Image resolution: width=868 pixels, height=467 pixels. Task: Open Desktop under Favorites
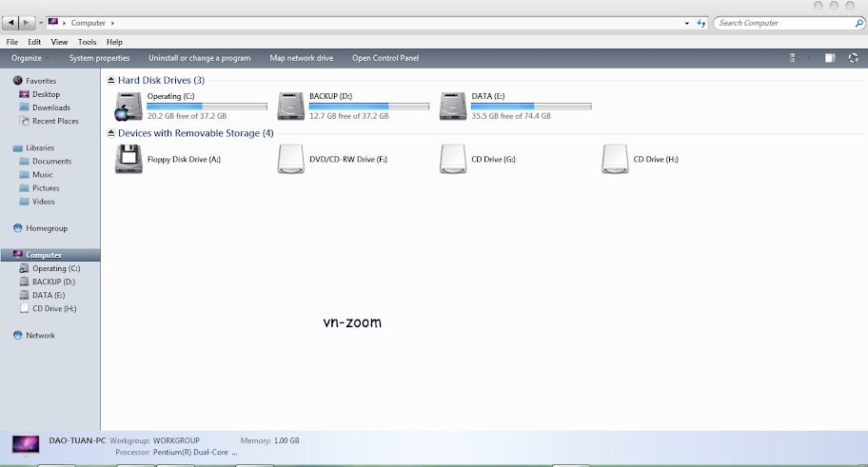coord(46,94)
